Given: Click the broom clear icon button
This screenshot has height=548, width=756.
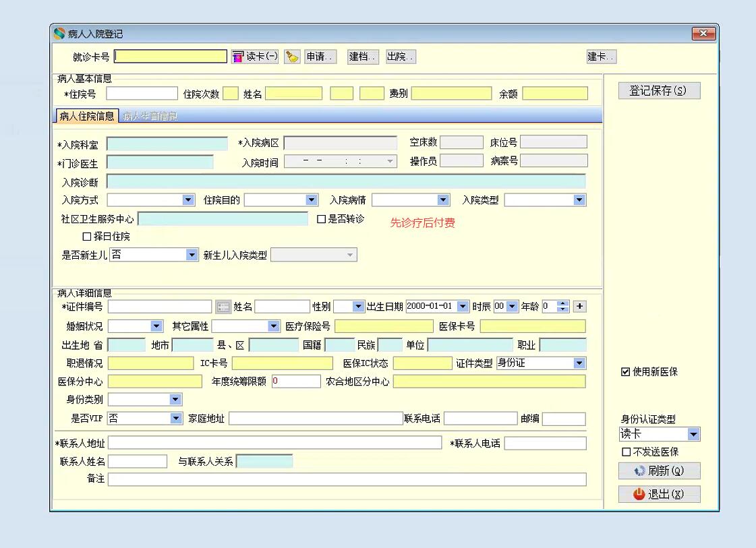Looking at the screenshot, I should pos(292,57).
